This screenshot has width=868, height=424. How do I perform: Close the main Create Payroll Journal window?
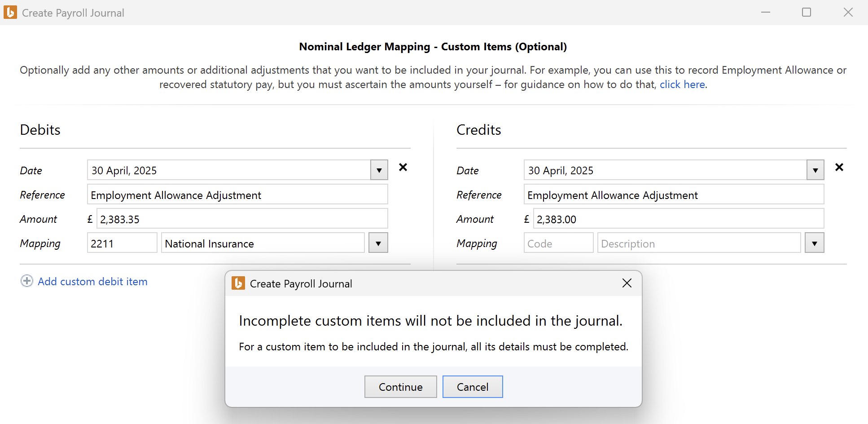(848, 12)
